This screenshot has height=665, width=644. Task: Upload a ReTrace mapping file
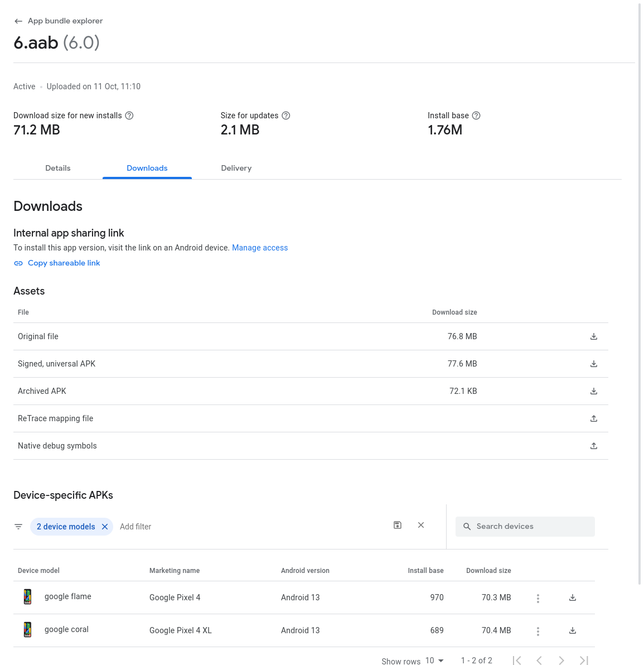(x=594, y=418)
